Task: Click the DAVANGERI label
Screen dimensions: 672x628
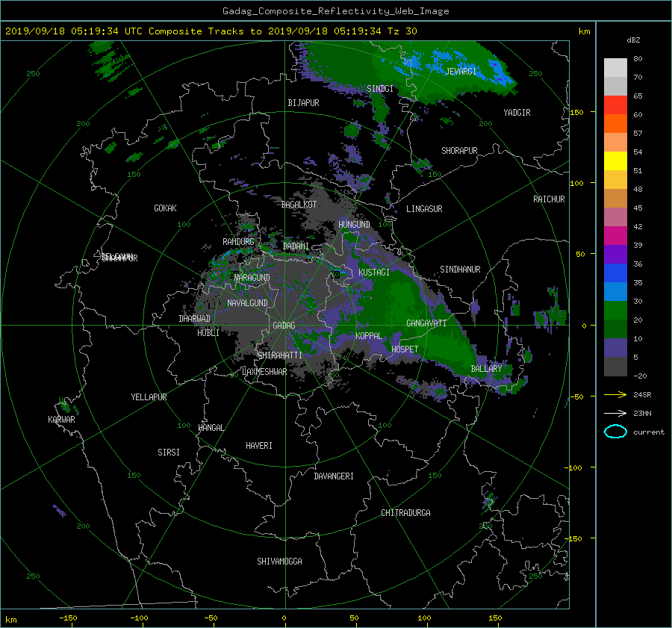Action: coord(334,476)
